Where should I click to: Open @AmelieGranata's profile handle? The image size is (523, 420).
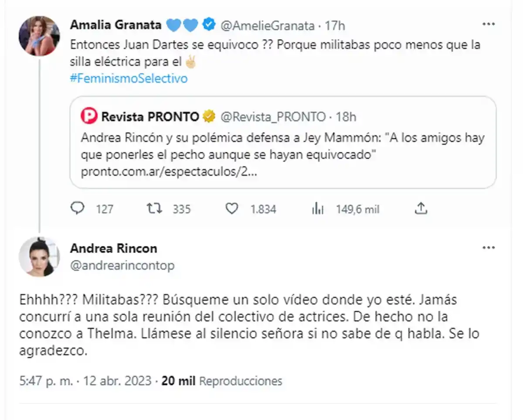(267, 25)
